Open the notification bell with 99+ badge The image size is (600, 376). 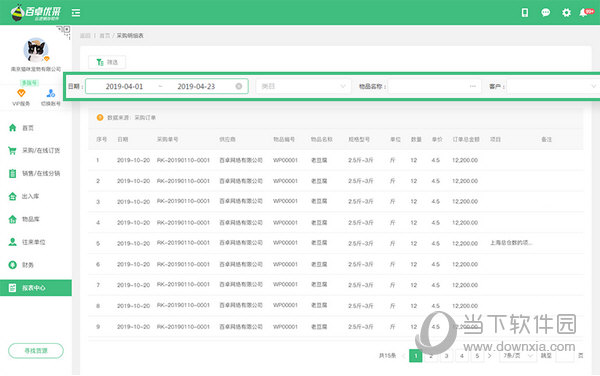click(585, 13)
